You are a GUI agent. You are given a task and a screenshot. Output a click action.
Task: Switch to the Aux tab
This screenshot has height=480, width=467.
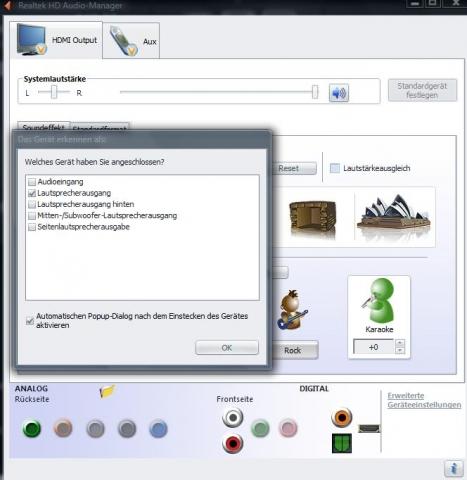tap(131, 41)
